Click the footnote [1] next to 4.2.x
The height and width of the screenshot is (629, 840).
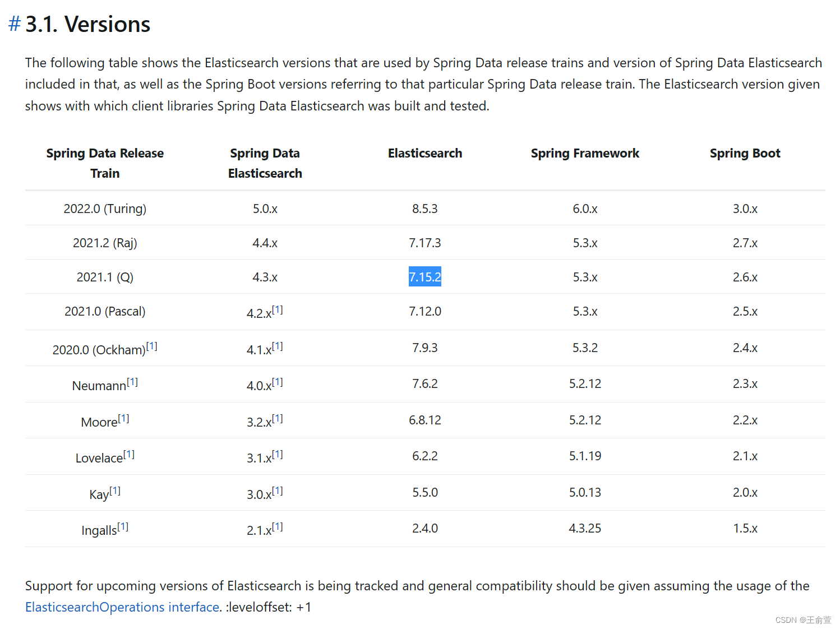[278, 309]
